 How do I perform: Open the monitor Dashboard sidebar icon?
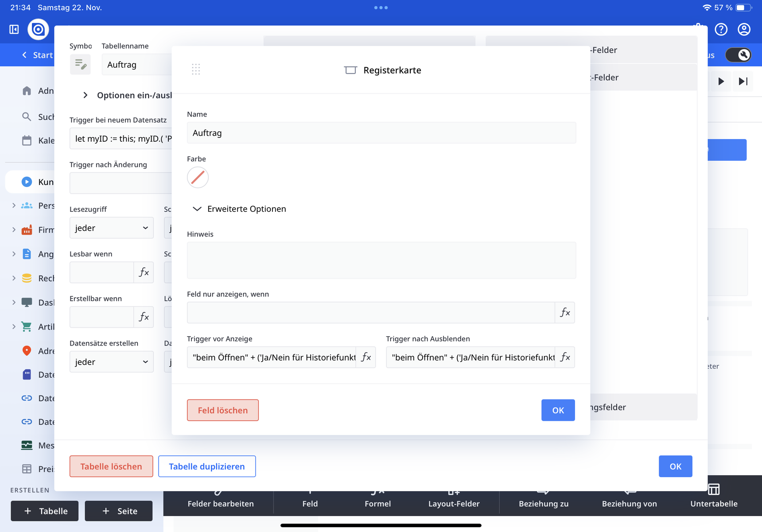click(27, 302)
